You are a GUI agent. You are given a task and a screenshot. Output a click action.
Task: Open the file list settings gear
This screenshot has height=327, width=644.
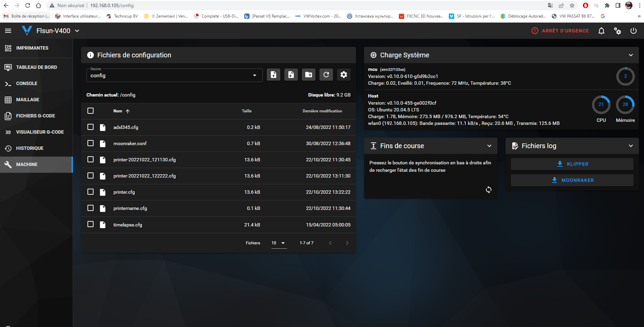344,75
